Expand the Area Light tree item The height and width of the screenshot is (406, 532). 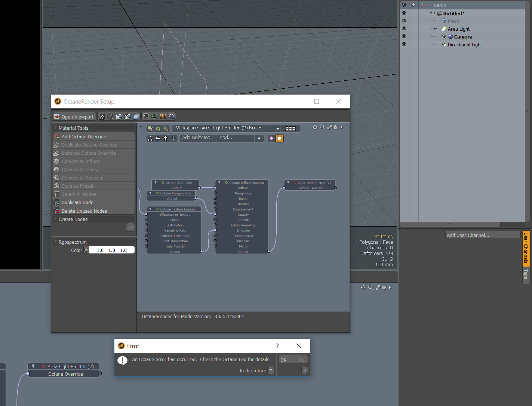click(435, 28)
